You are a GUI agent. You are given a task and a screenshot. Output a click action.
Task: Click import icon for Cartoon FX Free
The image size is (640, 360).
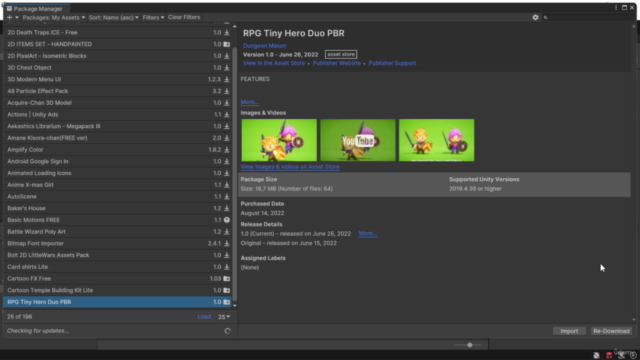coord(227,278)
